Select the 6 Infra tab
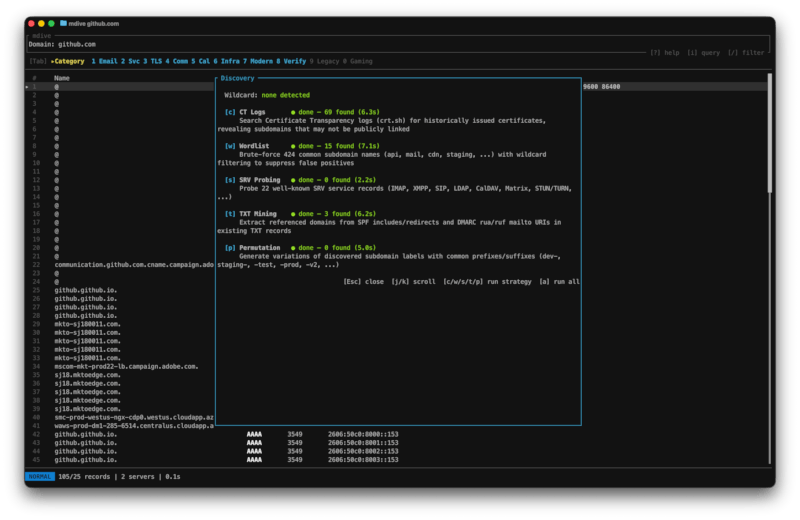This screenshot has height=520, width=800. [x=227, y=61]
